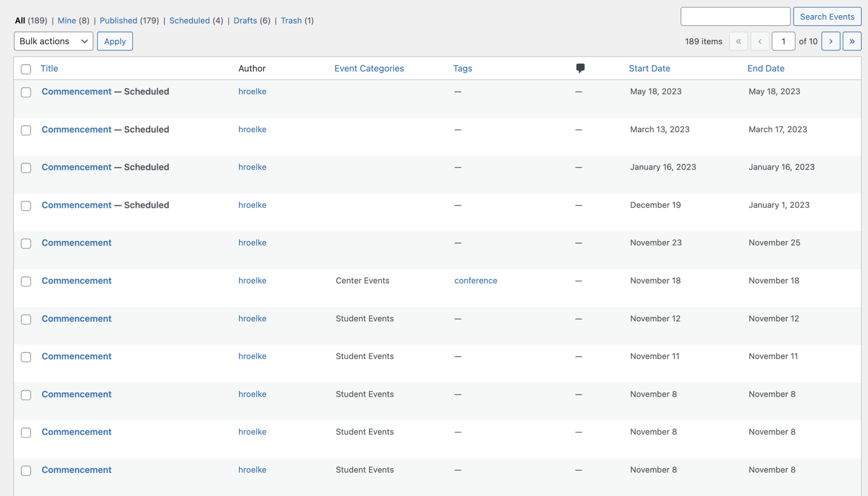Sort by End Date column
The image size is (868, 496).
point(765,69)
